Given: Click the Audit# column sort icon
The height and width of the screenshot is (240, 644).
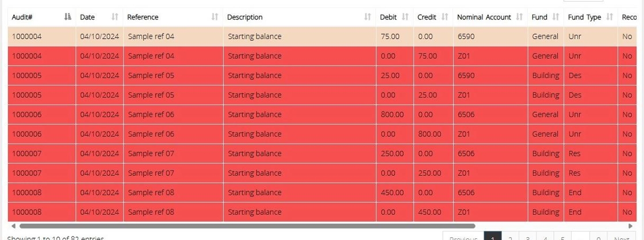Looking at the screenshot, I should (x=68, y=17).
